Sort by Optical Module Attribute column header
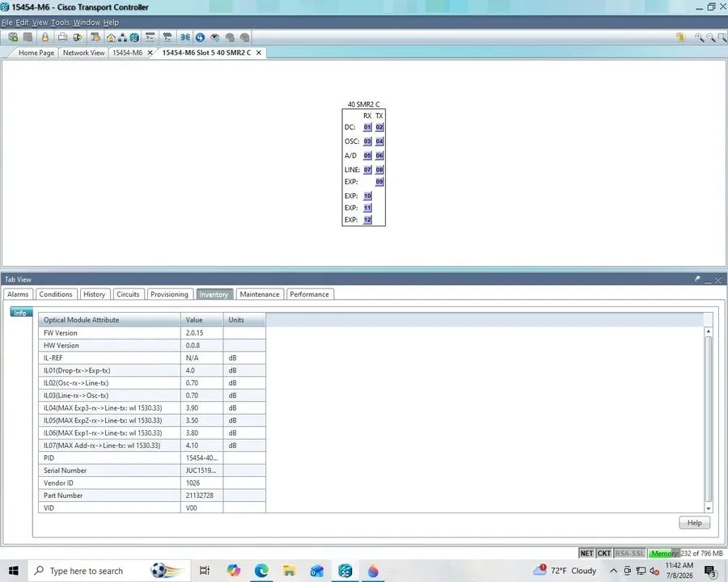The width and height of the screenshot is (728, 582). pyautogui.click(x=109, y=320)
